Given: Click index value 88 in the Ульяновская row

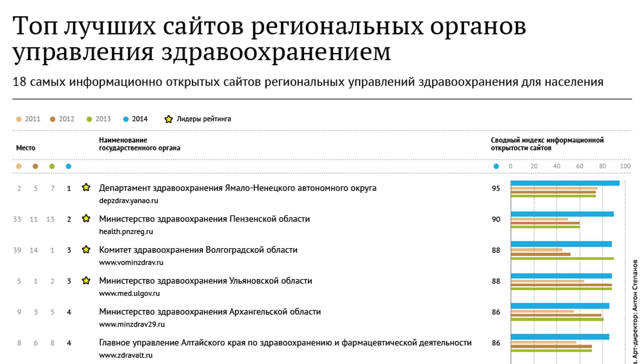Looking at the screenshot, I should (x=496, y=281).
